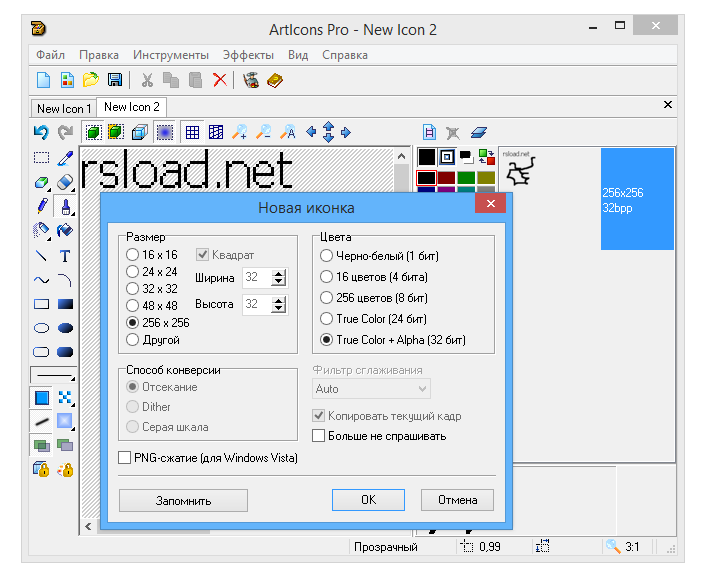
Task: Click the New file icon in toolbar
Action: pos(43,80)
